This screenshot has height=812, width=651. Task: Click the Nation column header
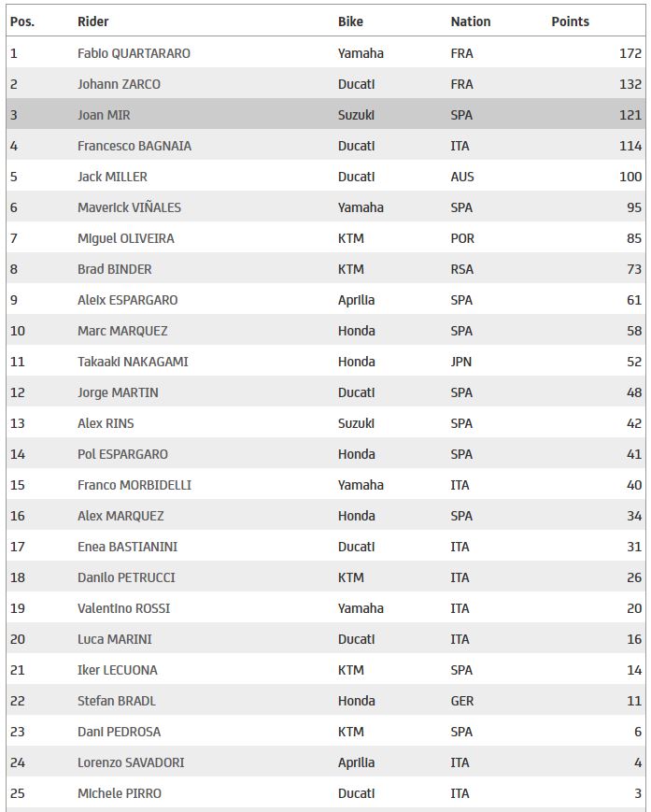click(471, 21)
